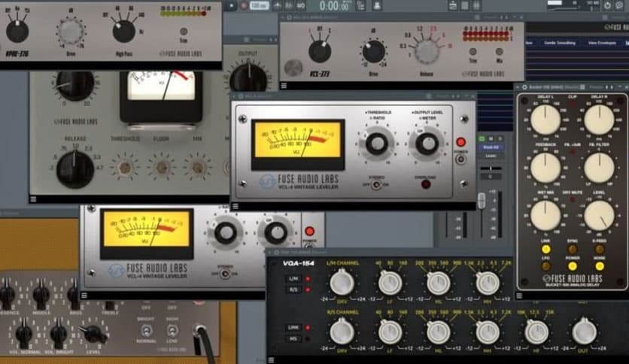Click the record button in FL Studio transport
Image resolution: width=629 pixels, height=364 pixels.
pos(244,5)
